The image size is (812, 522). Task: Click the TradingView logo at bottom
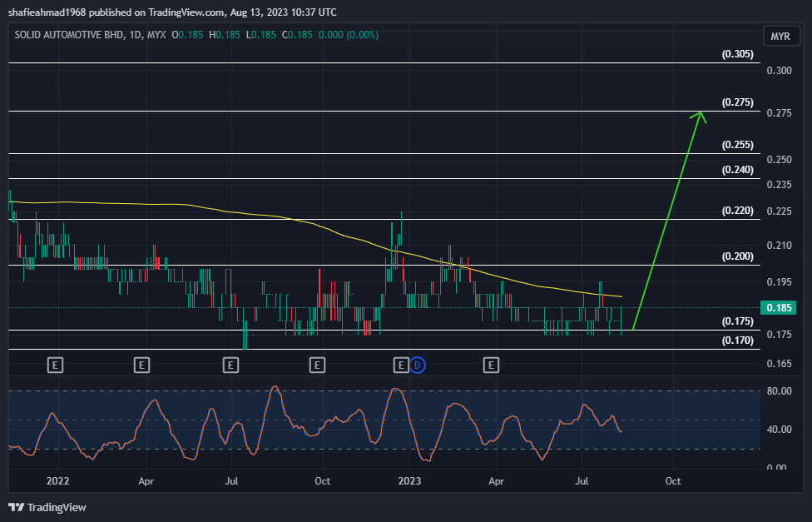tap(47, 508)
